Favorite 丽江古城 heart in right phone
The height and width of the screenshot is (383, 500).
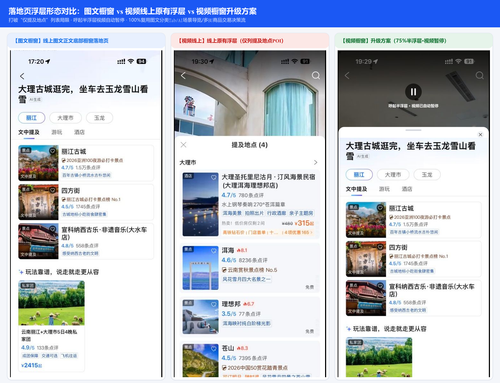[380, 208]
